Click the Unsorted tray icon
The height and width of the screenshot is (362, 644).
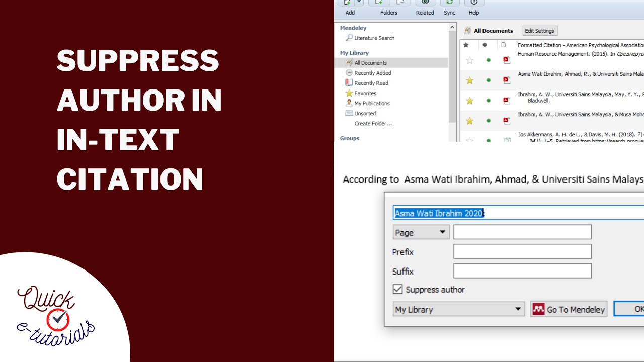(349, 113)
